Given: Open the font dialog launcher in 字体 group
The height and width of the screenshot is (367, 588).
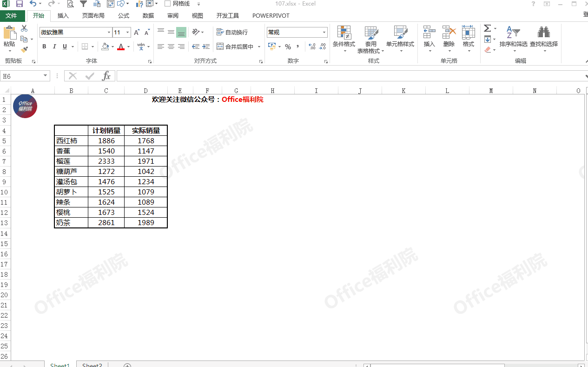Looking at the screenshot, I should pyautogui.click(x=150, y=61).
